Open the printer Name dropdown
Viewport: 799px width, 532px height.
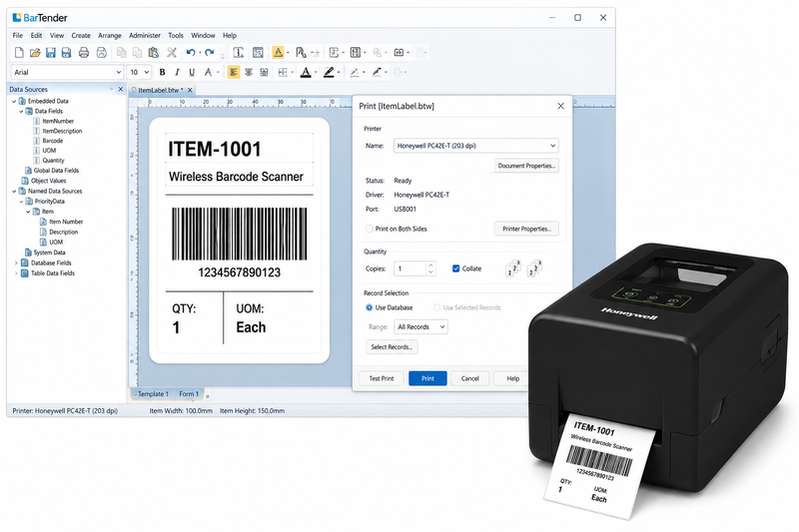tap(553, 146)
